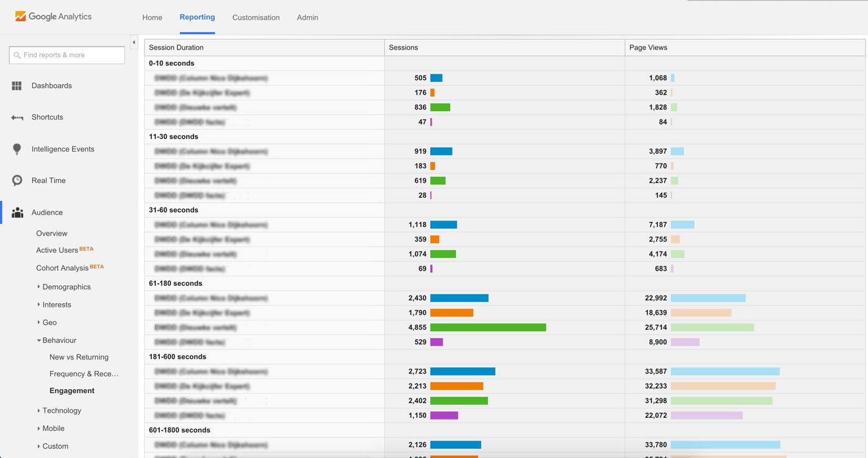Screen dimensions: 868x458
Task: Click the green 4,855 sessions bar
Action: (x=487, y=327)
